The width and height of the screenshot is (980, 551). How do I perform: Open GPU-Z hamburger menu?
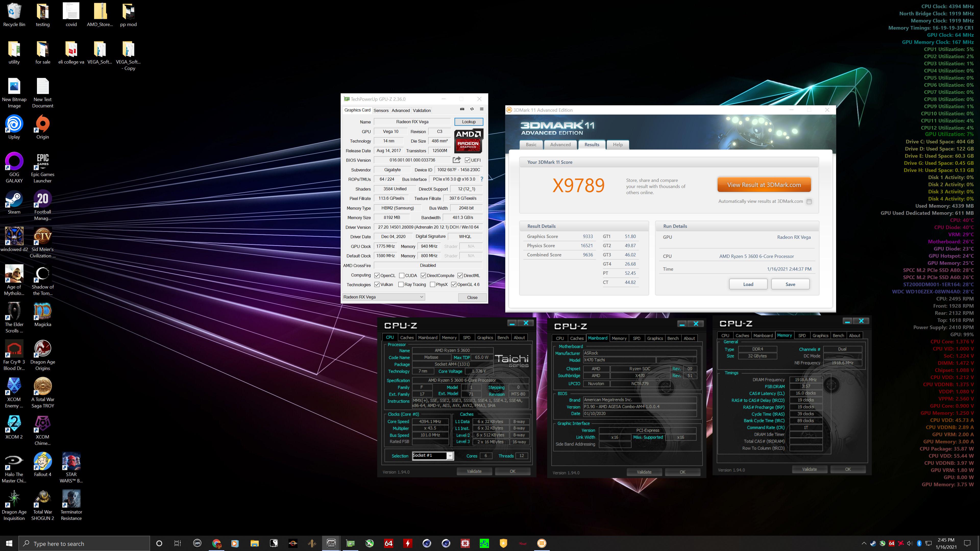482,109
